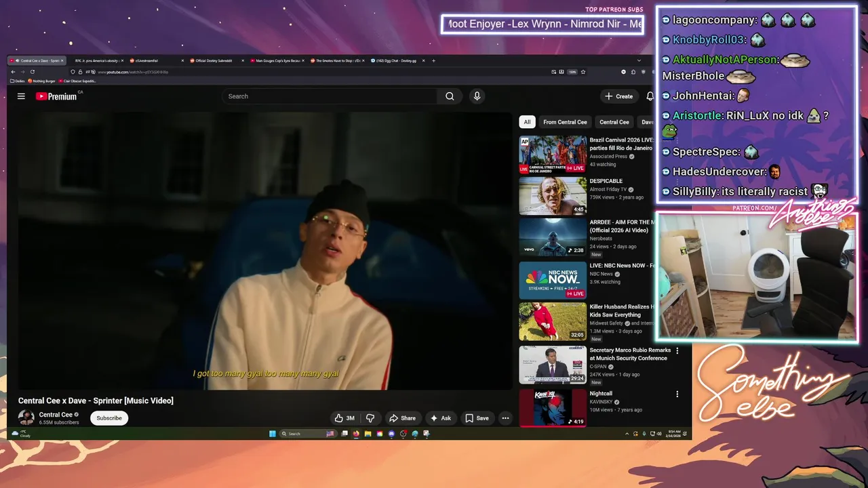Viewport: 868px width, 488px height.
Task: Open File Explorer from the taskbar
Action: point(368,434)
